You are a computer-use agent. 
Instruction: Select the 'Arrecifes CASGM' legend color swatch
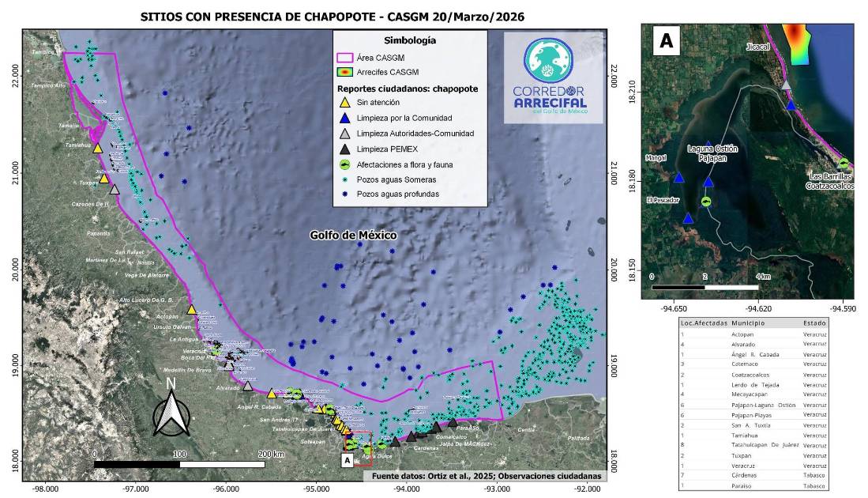click(344, 72)
